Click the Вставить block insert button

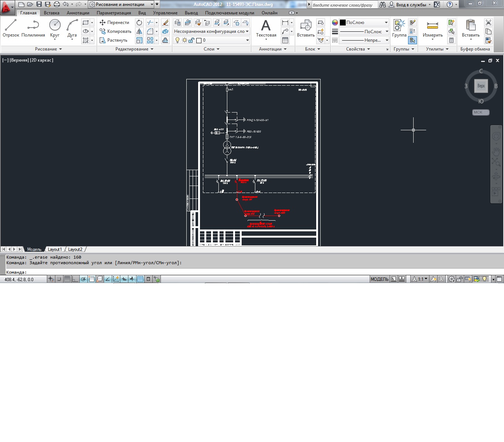305,29
